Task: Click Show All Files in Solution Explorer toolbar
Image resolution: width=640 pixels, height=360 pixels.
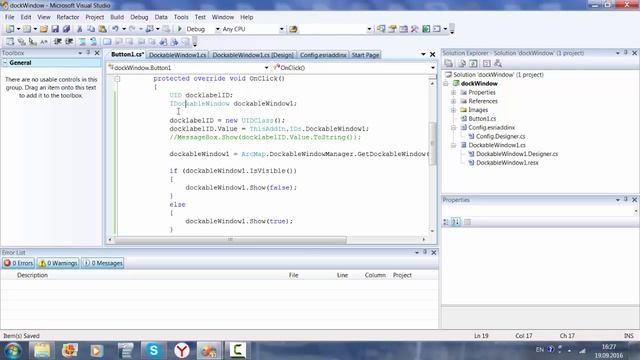Action: (462, 63)
